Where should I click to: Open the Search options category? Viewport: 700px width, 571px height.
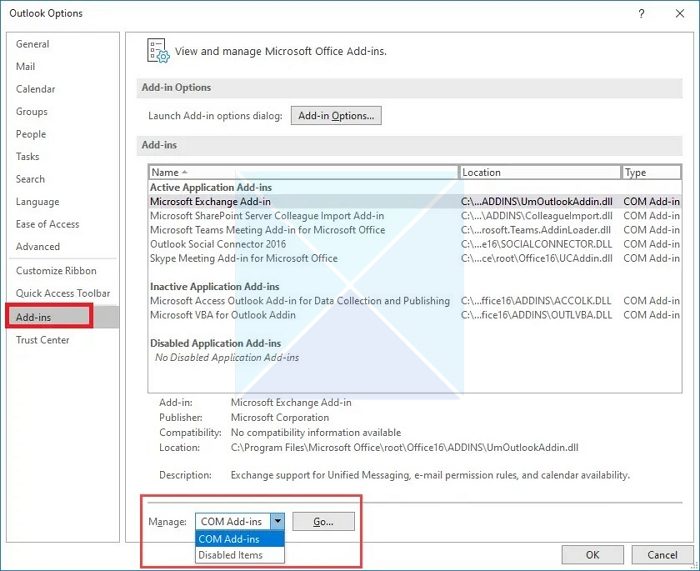coord(30,179)
